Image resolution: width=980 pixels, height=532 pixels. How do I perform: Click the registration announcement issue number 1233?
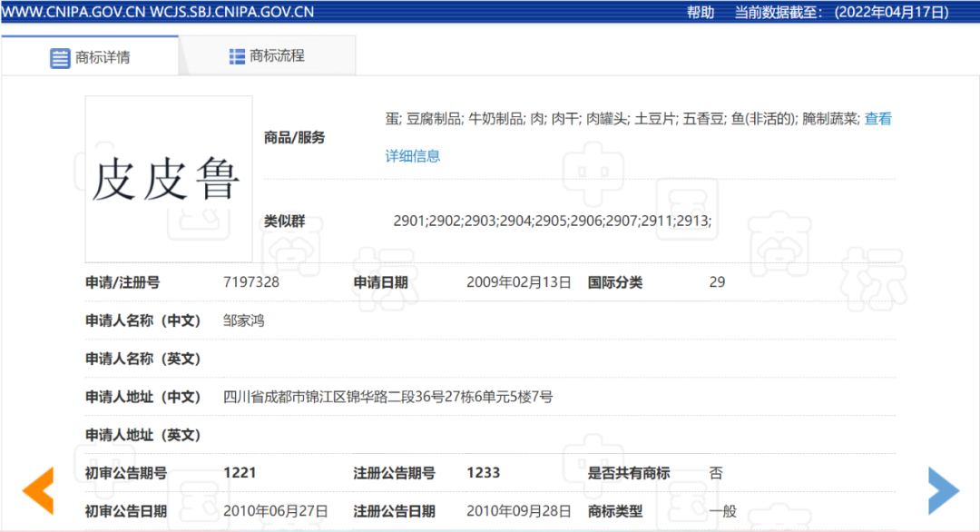pos(483,473)
